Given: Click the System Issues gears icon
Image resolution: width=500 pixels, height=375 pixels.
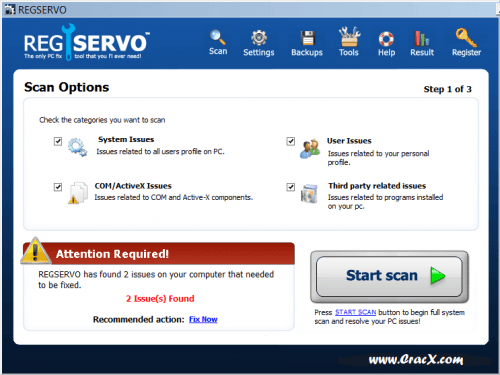Looking at the screenshot, I should point(77,147).
